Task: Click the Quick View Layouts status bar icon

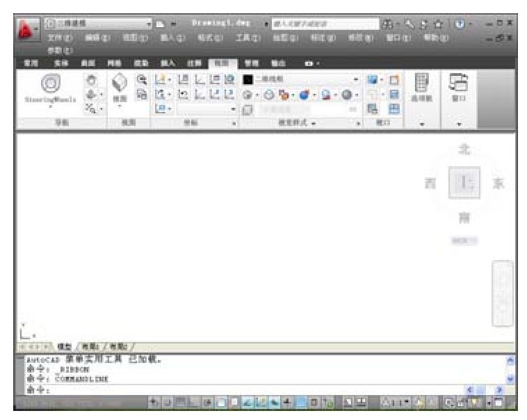Action: click(x=362, y=402)
